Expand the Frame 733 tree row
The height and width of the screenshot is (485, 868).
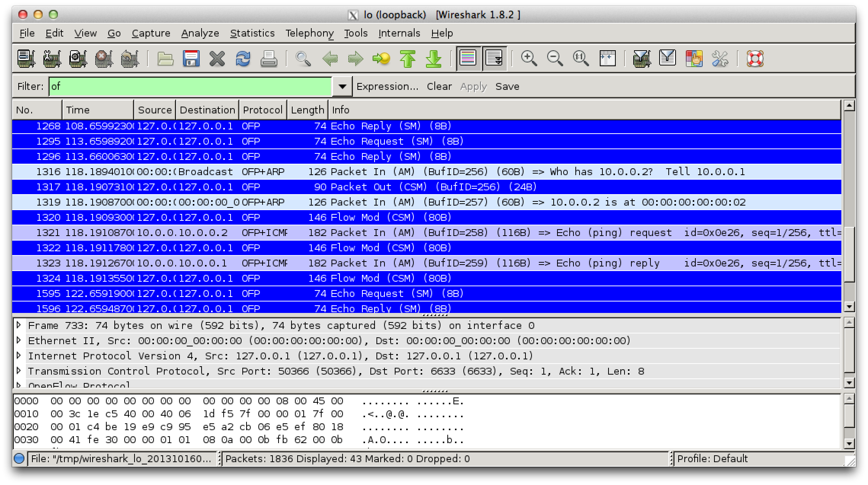click(x=18, y=325)
